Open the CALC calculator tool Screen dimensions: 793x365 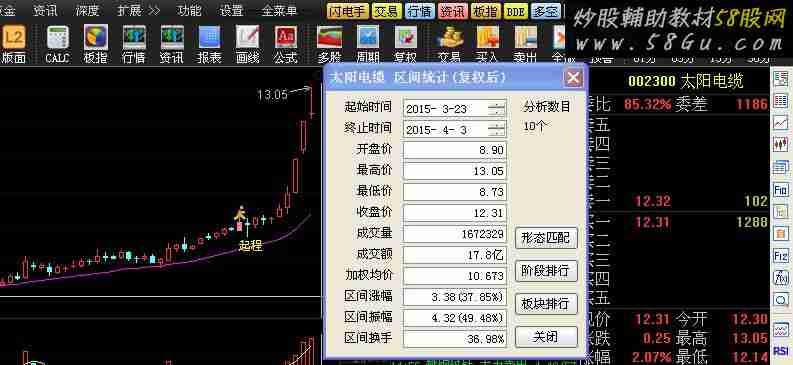tap(57, 44)
